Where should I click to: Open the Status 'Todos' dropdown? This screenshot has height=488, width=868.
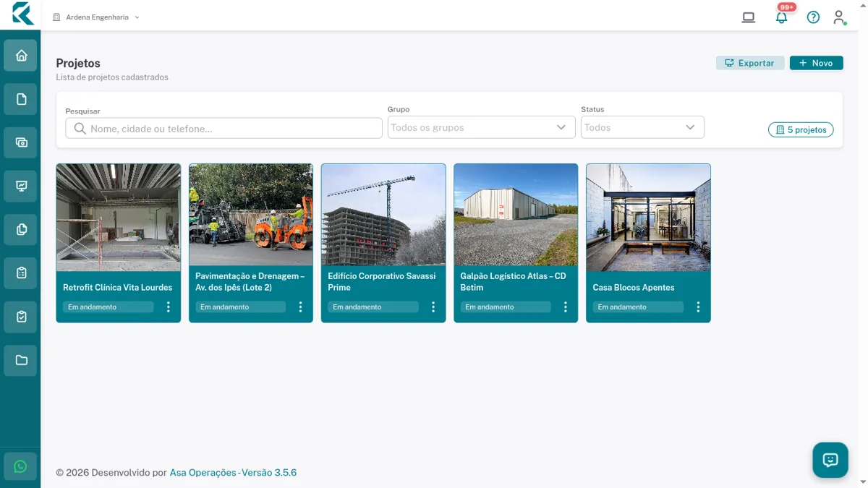[642, 127]
